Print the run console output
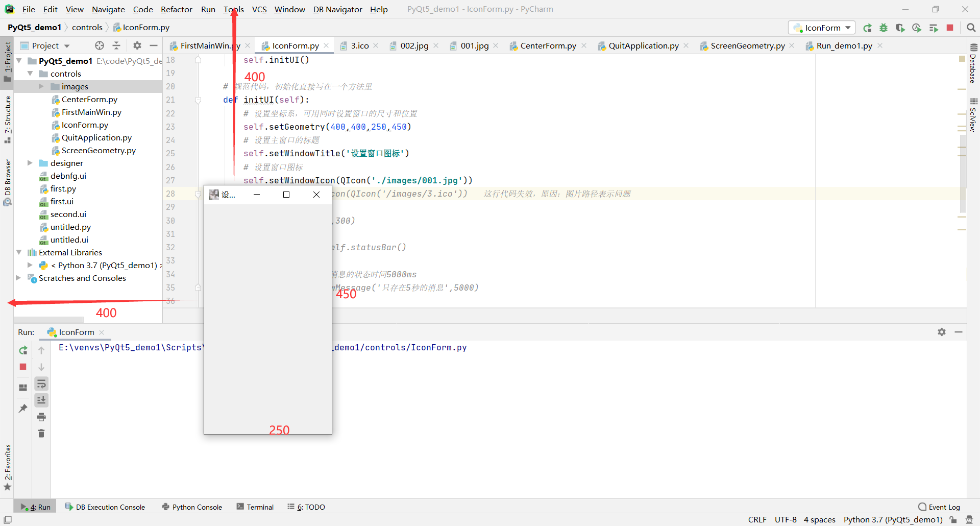Screen dimensions: 980x526 pos(41,417)
